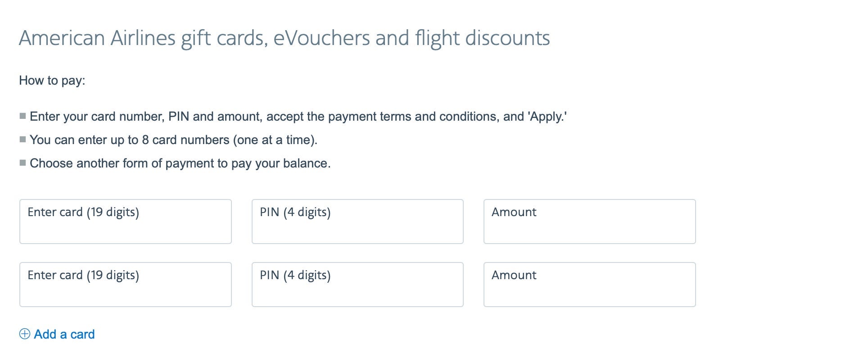
Task: Click the first Enter card (19 digits) field
Action: pos(125,221)
